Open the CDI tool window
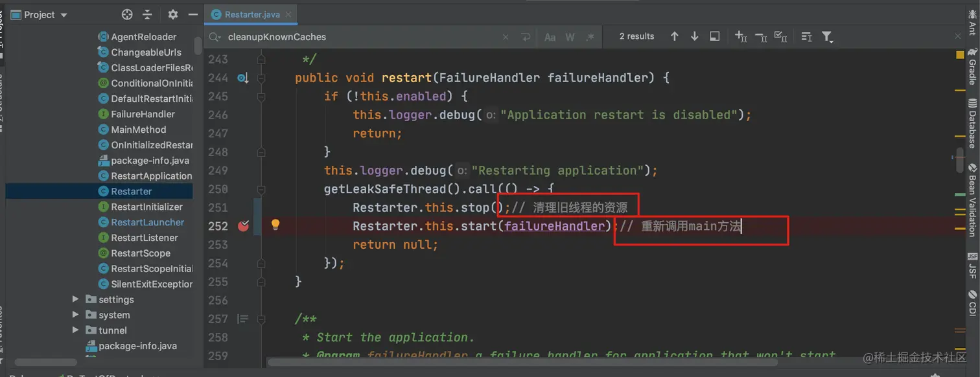980x377 pixels. click(x=972, y=303)
